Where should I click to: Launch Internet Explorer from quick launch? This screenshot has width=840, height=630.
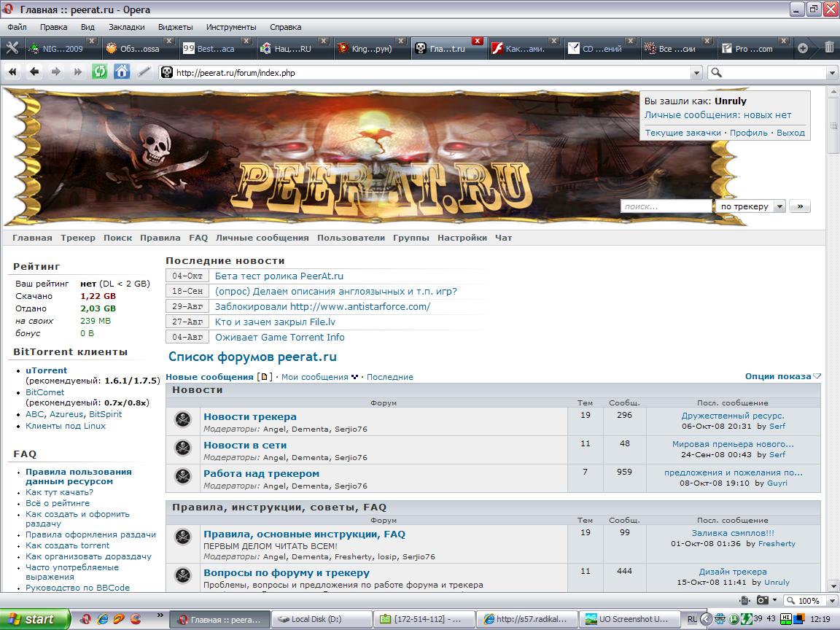(102, 619)
